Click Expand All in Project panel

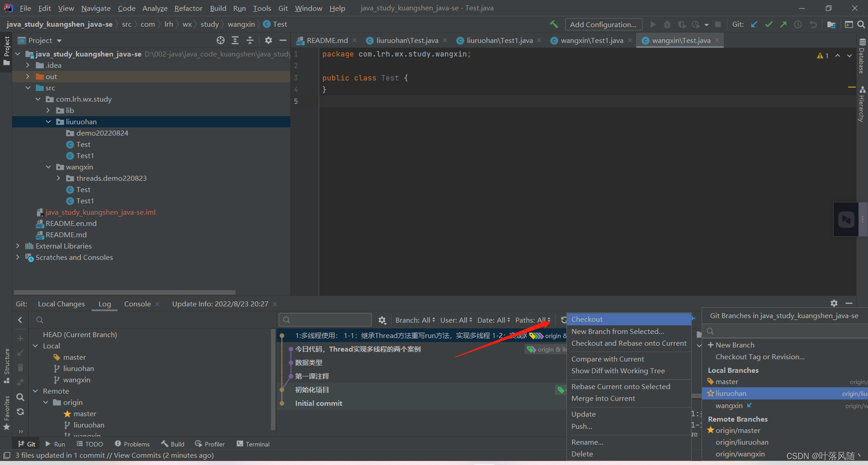click(x=235, y=40)
